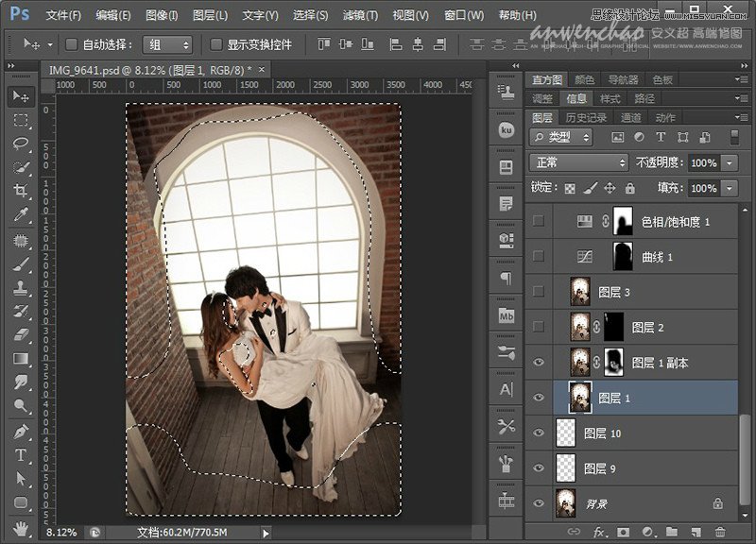Select the Lasso tool
The height and width of the screenshot is (544, 756).
coord(14,142)
